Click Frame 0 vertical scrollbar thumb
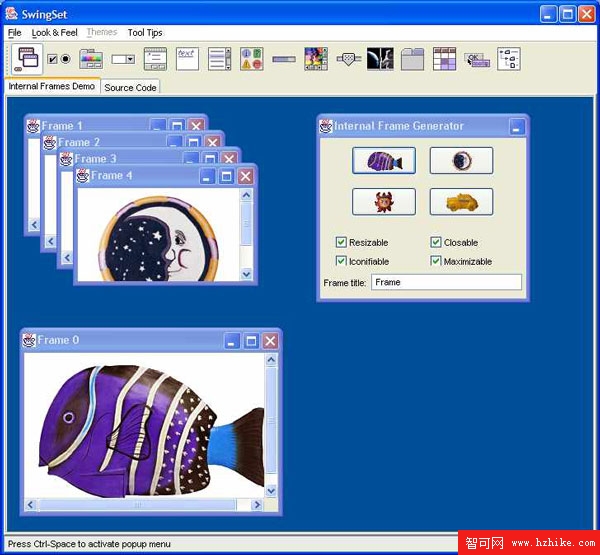600x555 pixels. [x=271, y=420]
